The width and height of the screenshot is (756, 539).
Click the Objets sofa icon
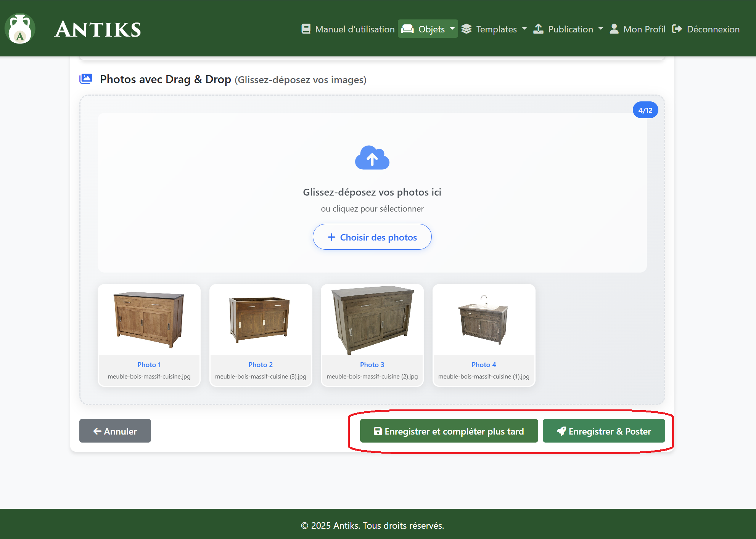(x=407, y=29)
